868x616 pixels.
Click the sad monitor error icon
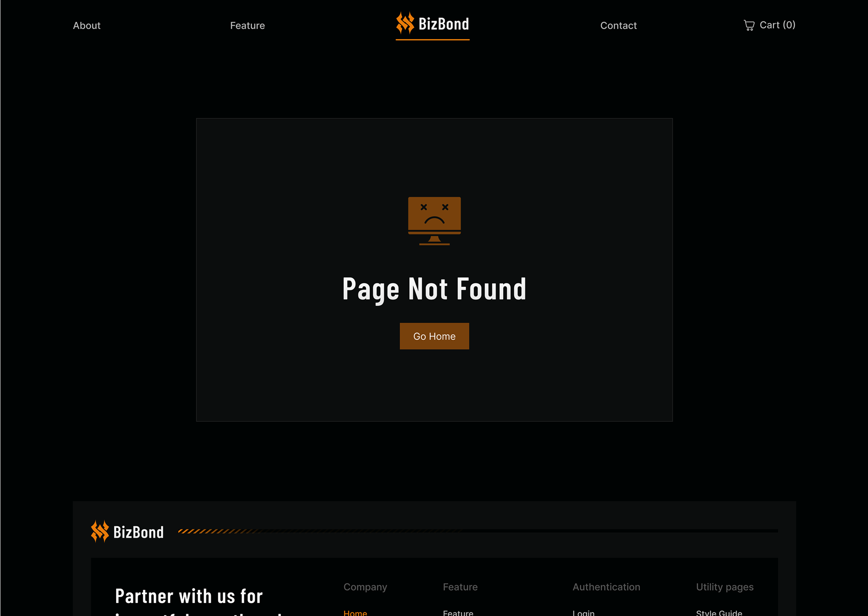tap(434, 221)
